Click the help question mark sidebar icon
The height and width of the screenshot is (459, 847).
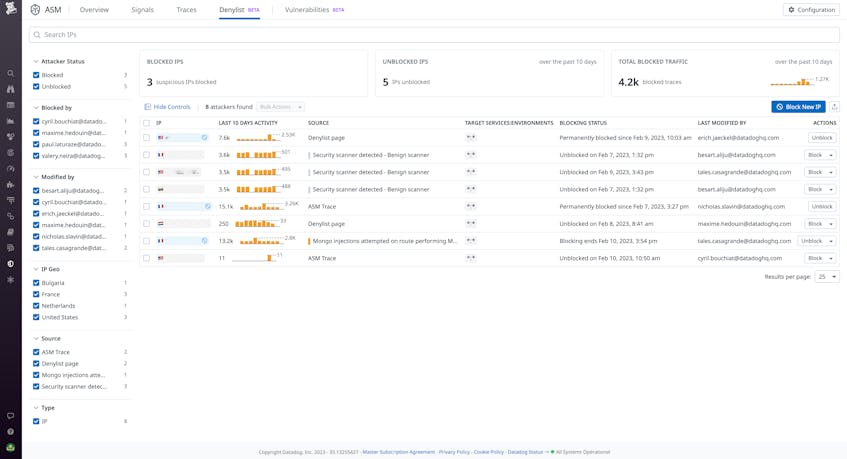click(x=10, y=431)
